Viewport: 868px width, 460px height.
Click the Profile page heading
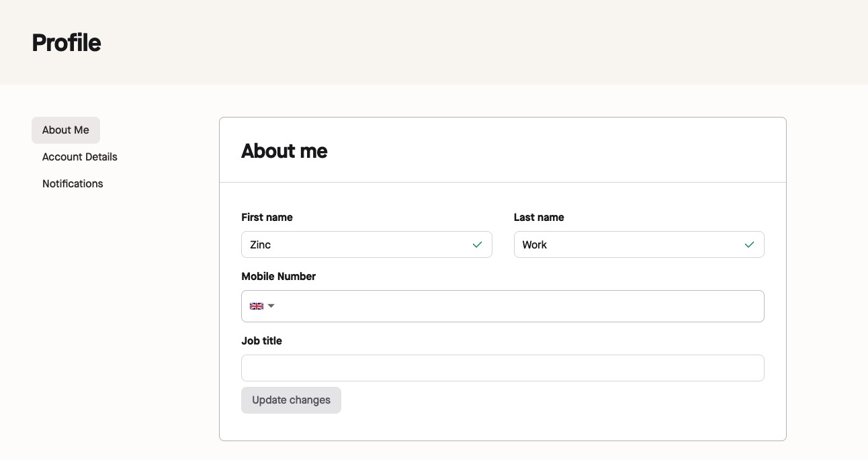pos(67,43)
